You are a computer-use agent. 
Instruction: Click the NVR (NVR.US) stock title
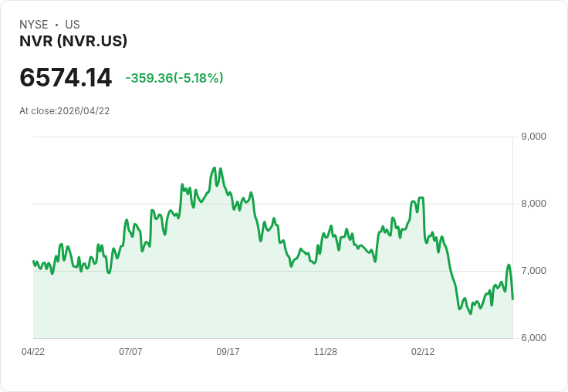73,41
